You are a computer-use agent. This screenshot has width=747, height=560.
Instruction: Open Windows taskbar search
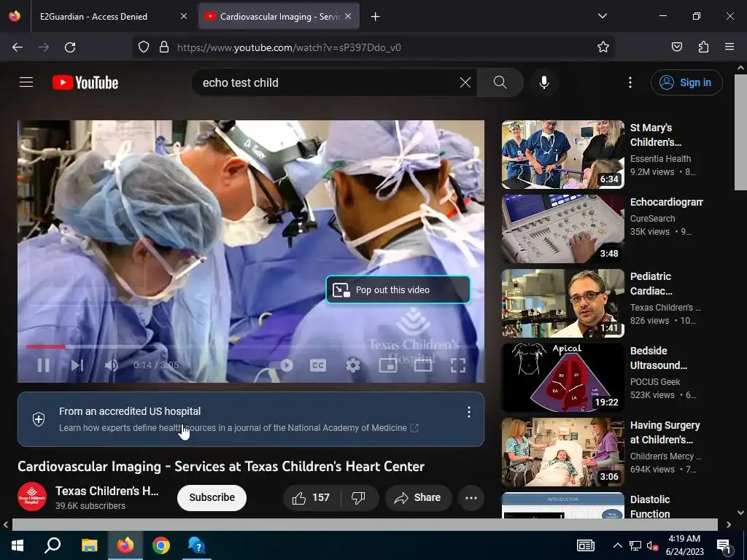click(53, 545)
